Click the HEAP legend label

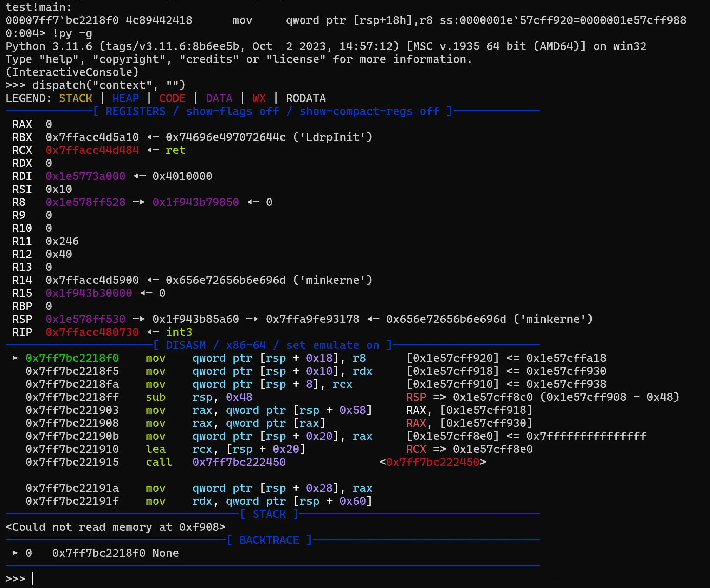[125, 98]
